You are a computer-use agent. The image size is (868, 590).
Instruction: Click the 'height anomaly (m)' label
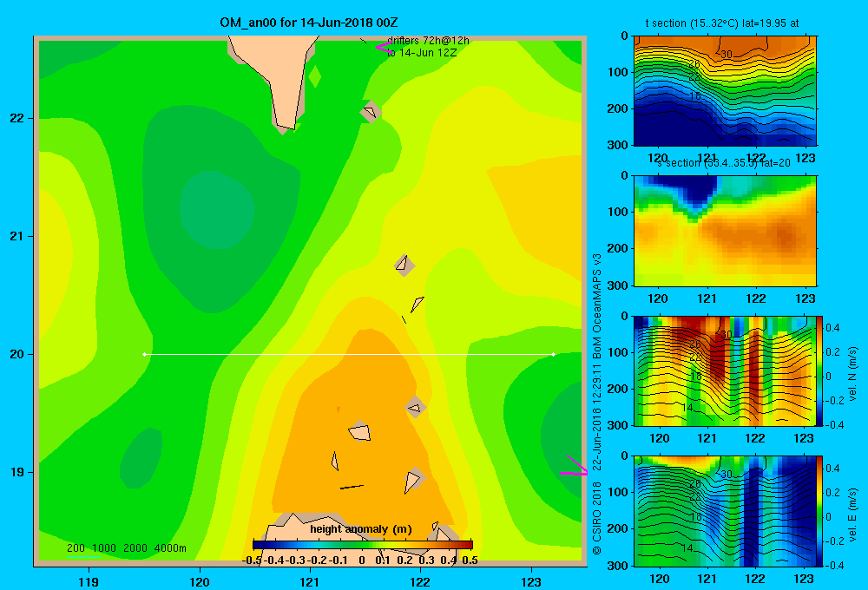[361, 529]
